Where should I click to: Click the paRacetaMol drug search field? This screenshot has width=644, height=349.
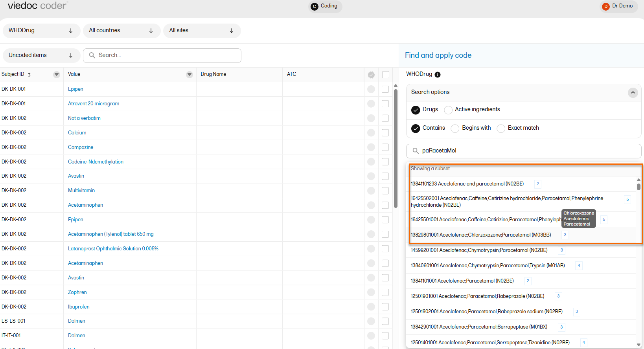(x=527, y=151)
